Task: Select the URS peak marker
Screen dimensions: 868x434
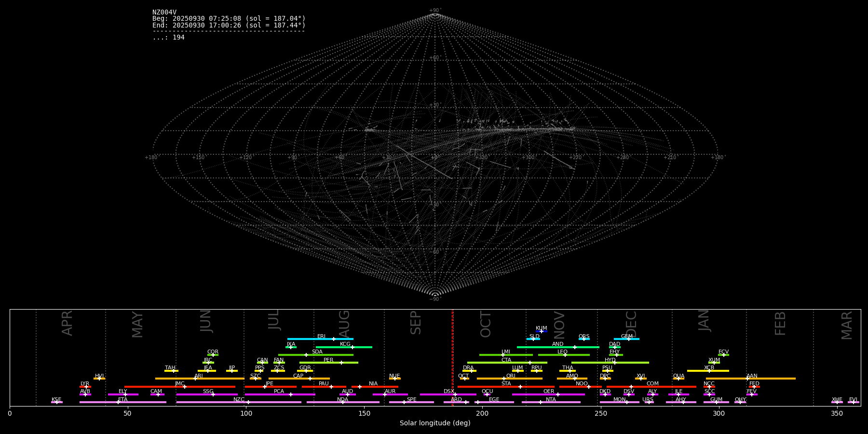Action: tap(649, 402)
